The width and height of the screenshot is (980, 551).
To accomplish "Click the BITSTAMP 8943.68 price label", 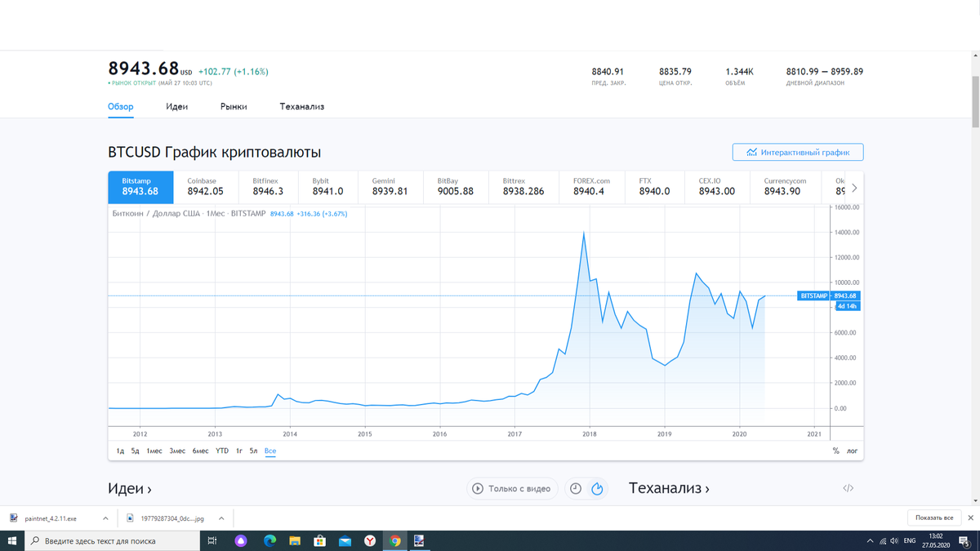I will coord(828,295).
